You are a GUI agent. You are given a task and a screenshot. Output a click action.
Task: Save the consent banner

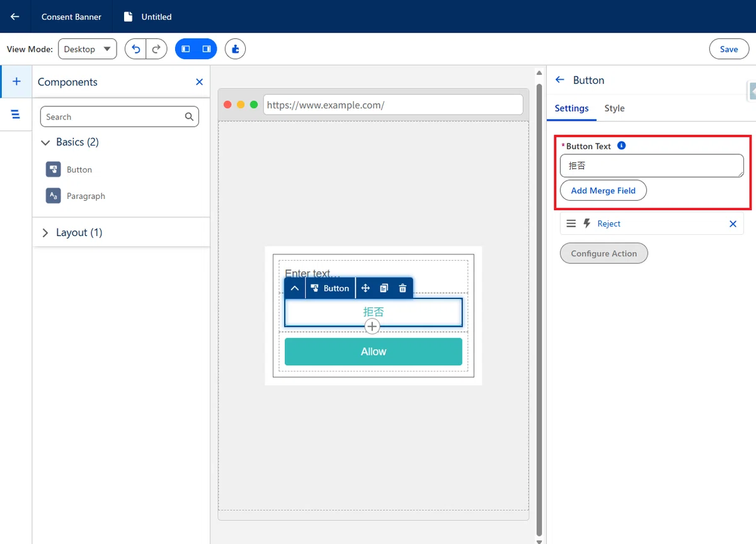[729, 49]
